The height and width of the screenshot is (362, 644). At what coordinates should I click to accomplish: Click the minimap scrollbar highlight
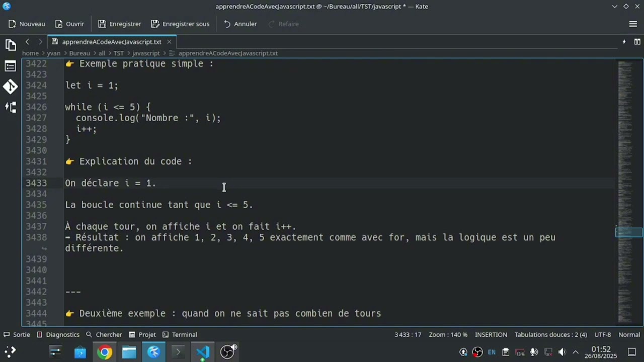[x=628, y=232]
